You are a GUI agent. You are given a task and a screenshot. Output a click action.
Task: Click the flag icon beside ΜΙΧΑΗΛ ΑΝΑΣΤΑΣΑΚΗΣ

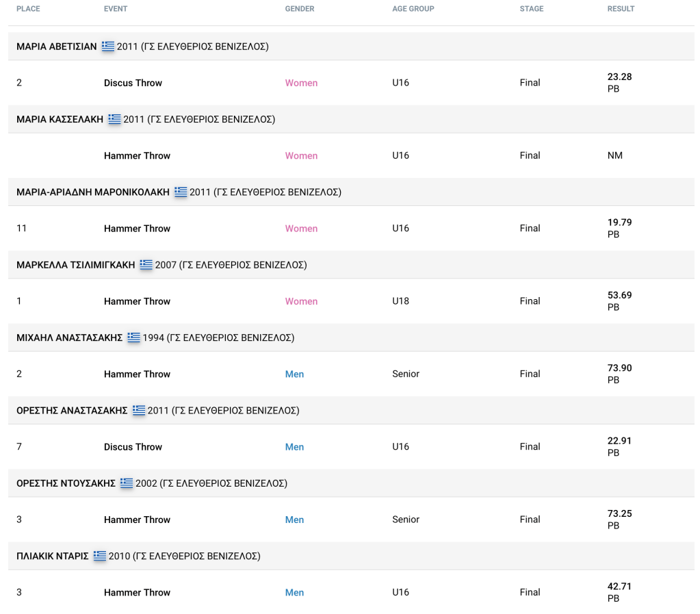[x=133, y=337]
